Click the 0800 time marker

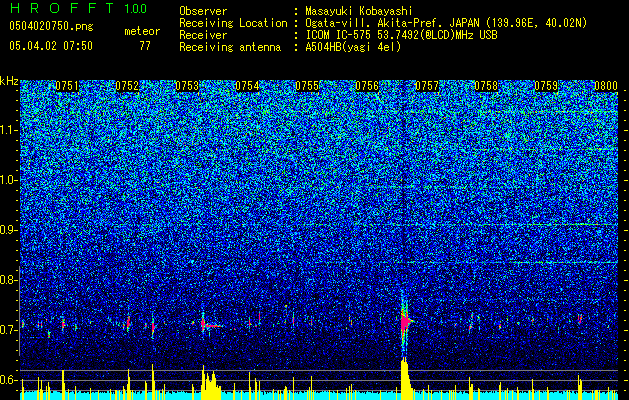point(606,86)
